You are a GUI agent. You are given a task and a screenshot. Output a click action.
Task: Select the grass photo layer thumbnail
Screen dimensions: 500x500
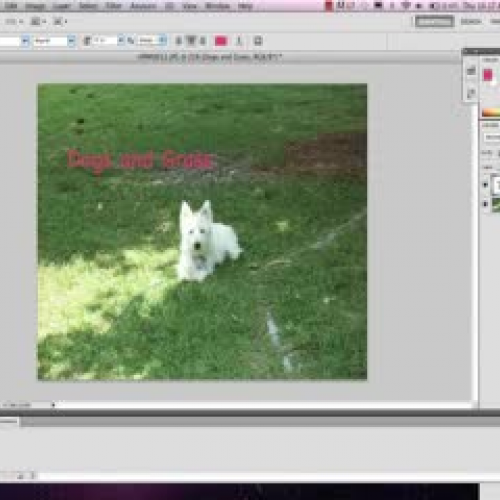(496, 204)
